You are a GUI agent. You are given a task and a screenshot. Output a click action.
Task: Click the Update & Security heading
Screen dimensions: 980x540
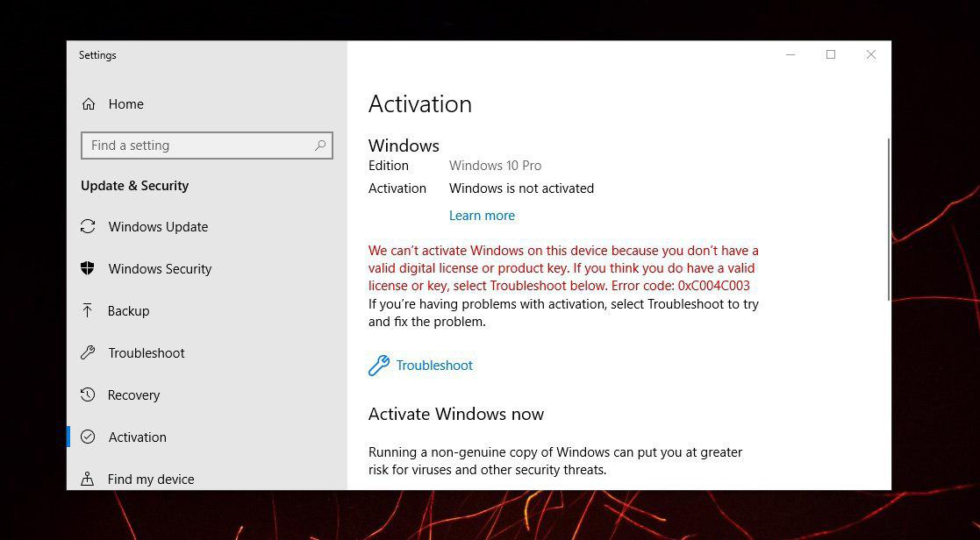click(134, 186)
